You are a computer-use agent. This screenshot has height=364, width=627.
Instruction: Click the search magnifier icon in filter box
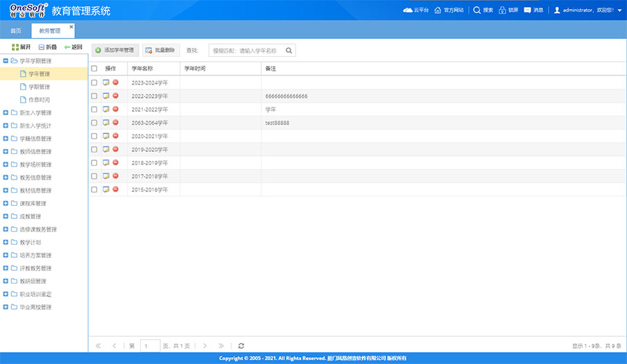[289, 51]
